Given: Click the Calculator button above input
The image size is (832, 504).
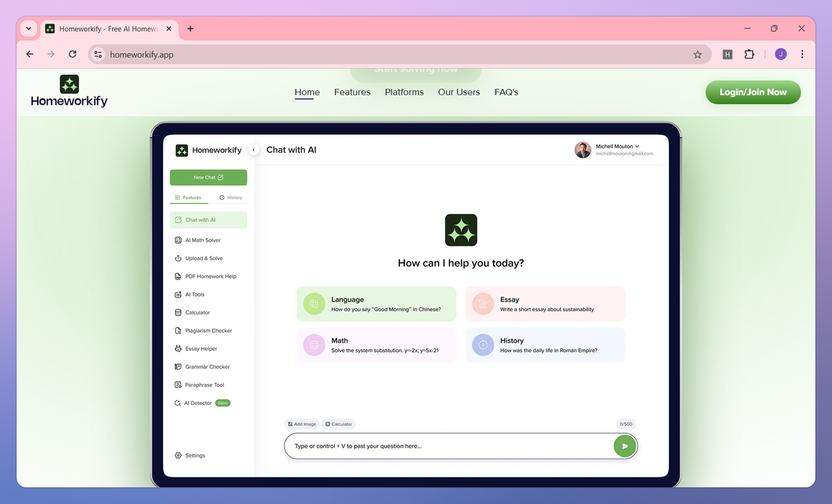Looking at the screenshot, I should [338, 424].
